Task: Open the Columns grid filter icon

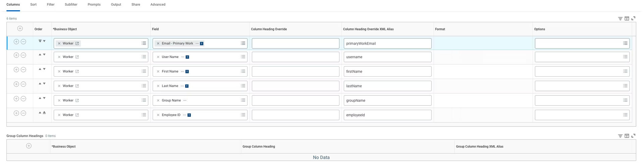Action: [620, 18]
